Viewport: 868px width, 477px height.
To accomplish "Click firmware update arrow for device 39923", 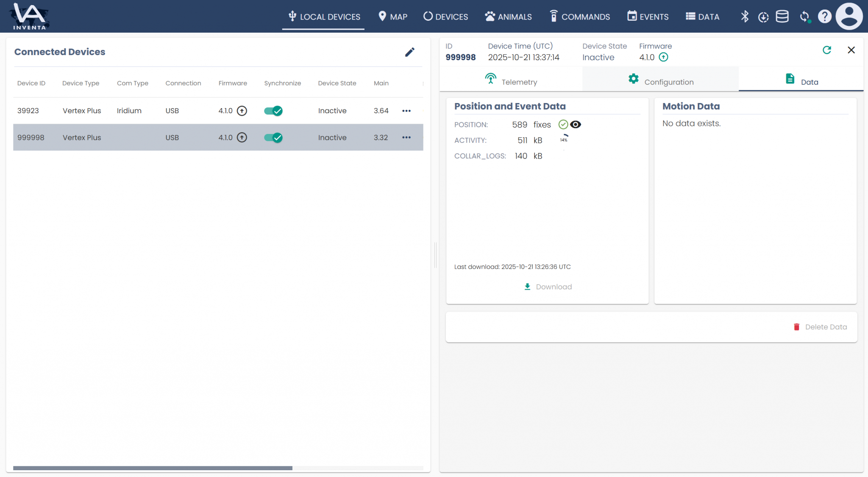I will pos(242,111).
